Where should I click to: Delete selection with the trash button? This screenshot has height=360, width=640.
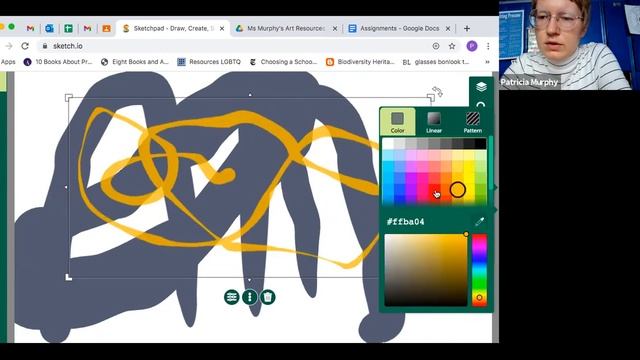(x=268, y=297)
